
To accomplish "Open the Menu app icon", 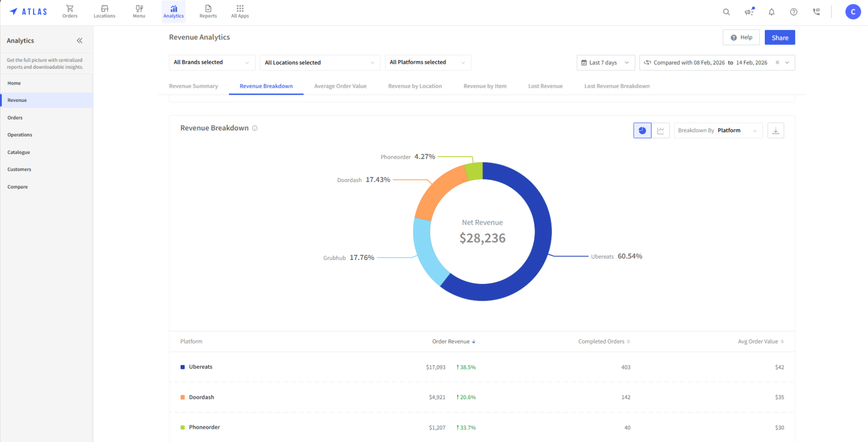I will point(139,11).
